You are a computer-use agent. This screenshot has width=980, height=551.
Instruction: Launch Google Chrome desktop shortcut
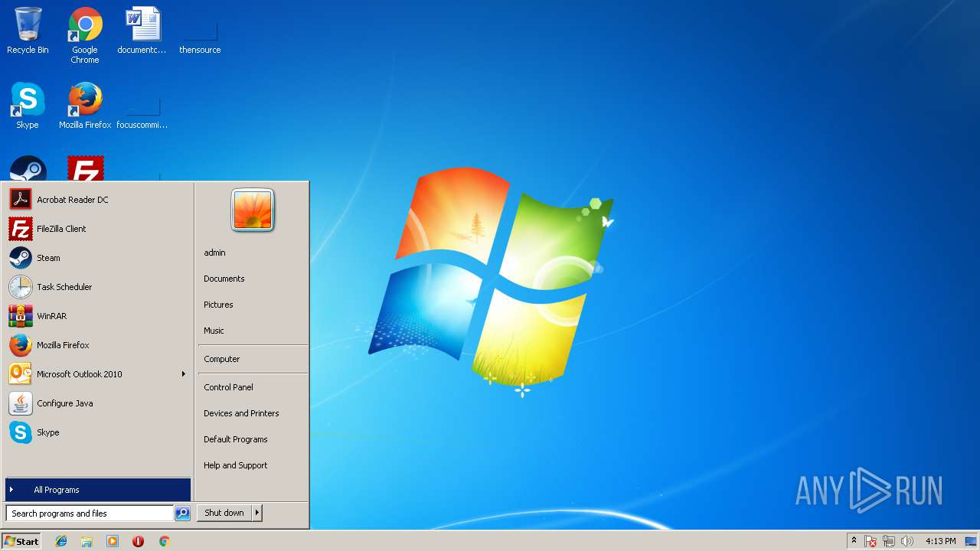(x=85, y=35)
